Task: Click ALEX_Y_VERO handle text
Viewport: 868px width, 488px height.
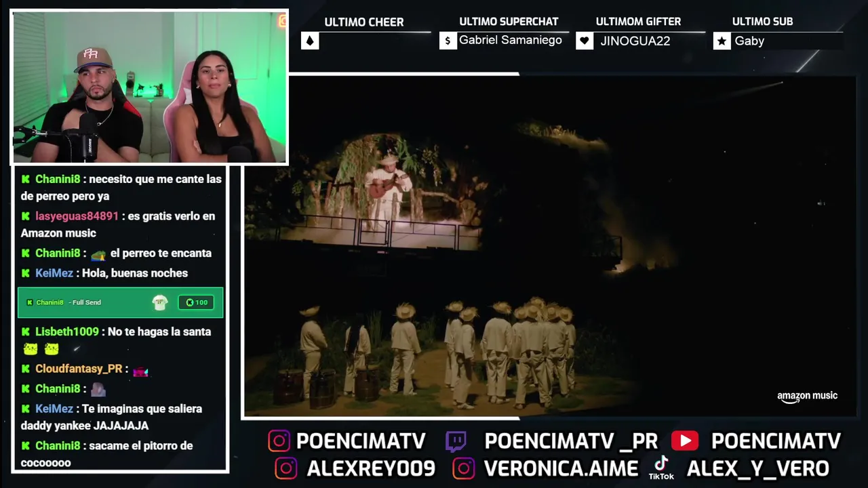Action: [x=758, y=468]
